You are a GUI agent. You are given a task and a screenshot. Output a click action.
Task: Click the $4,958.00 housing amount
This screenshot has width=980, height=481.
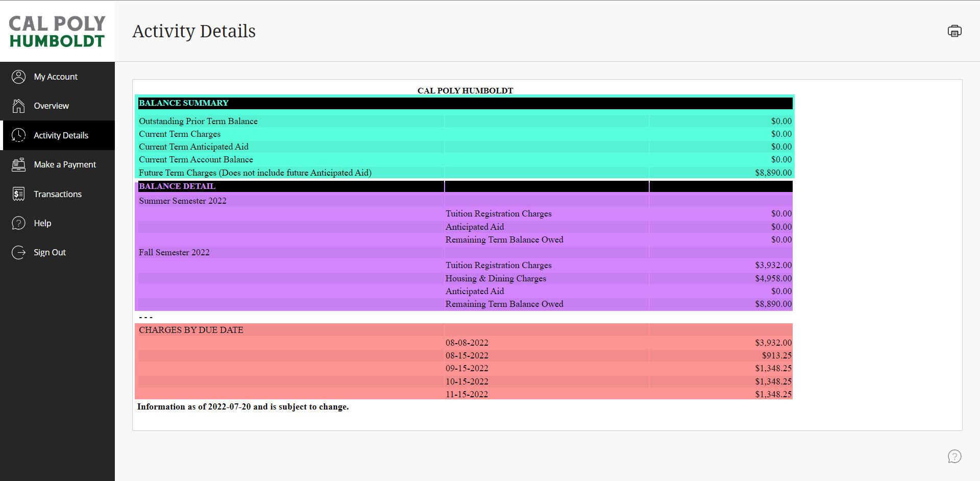pyautogui.click(x=773, y=278)
